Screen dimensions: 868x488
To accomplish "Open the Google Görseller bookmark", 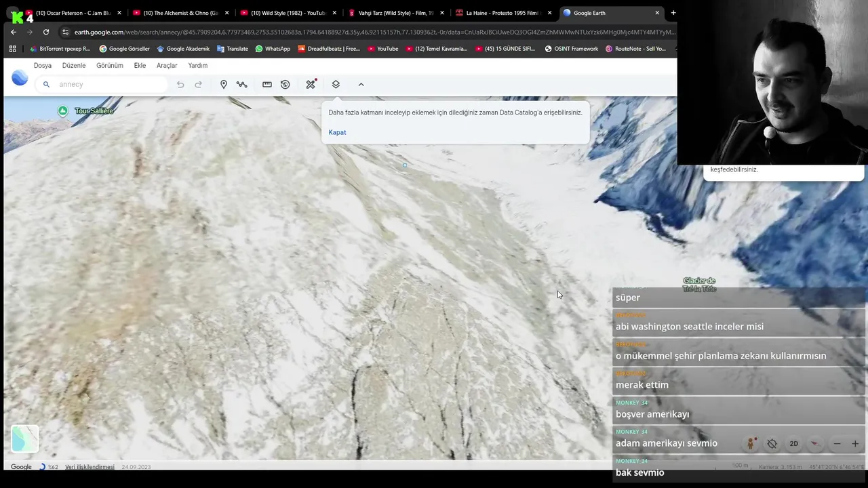I will click(x=125, y=49).
